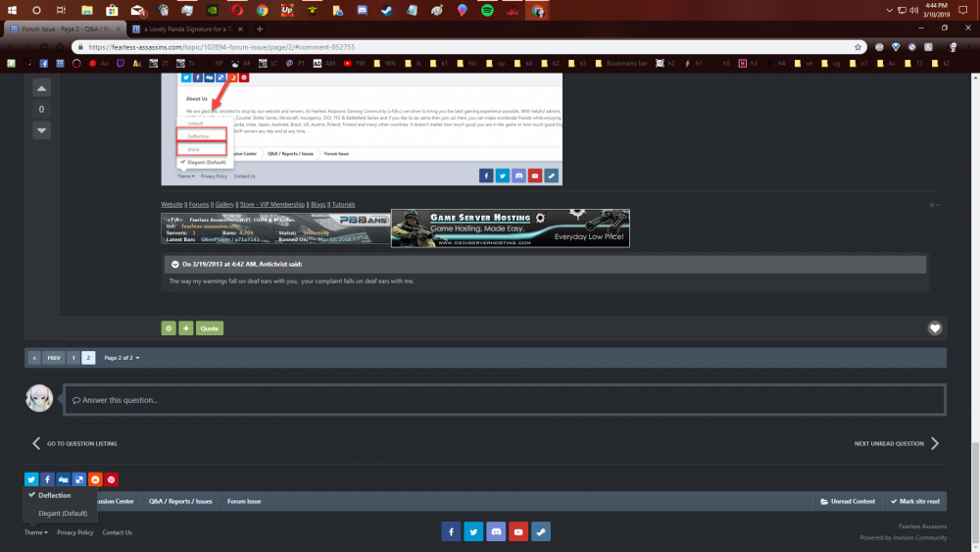Click the browser address bar

coord(468,47)
